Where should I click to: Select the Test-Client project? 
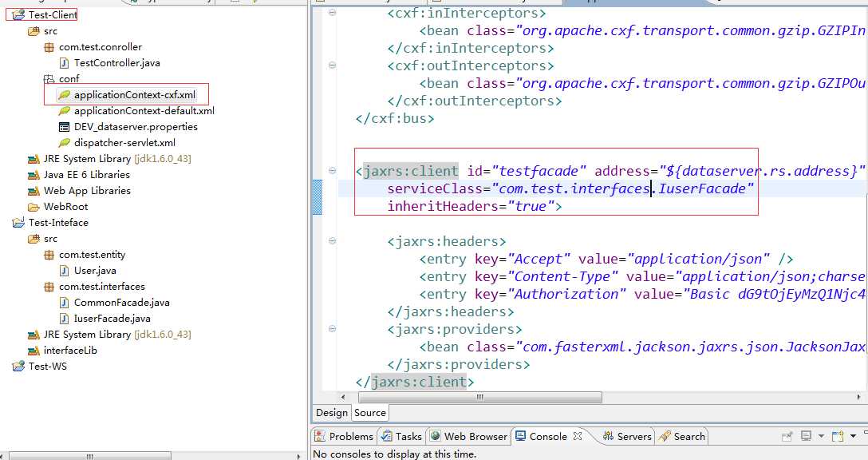point(53,15)
